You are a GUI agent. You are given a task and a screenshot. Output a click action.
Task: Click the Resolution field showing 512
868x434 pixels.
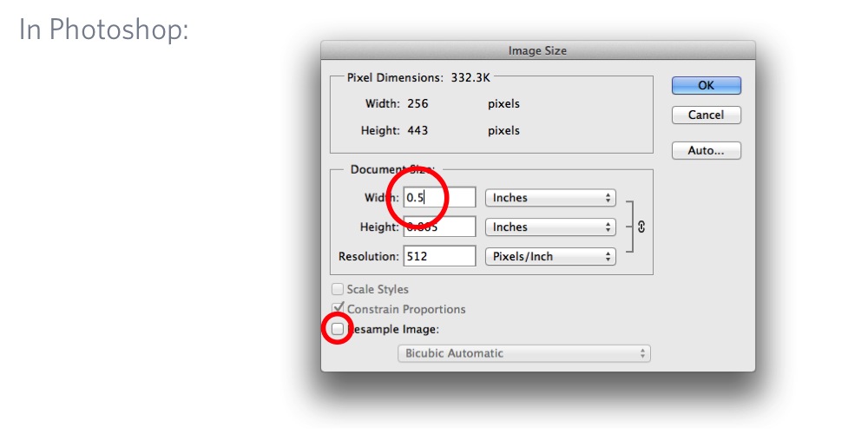439,256
